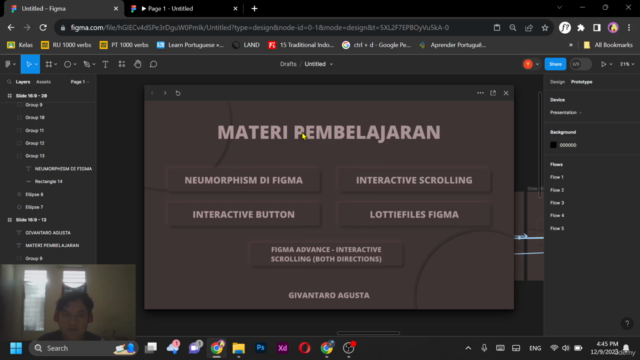The height and width of the screenshot is (360, 640).
Task: Open the All Bookmarks folder
Action: pyautogui.click(x=608, y=45)
